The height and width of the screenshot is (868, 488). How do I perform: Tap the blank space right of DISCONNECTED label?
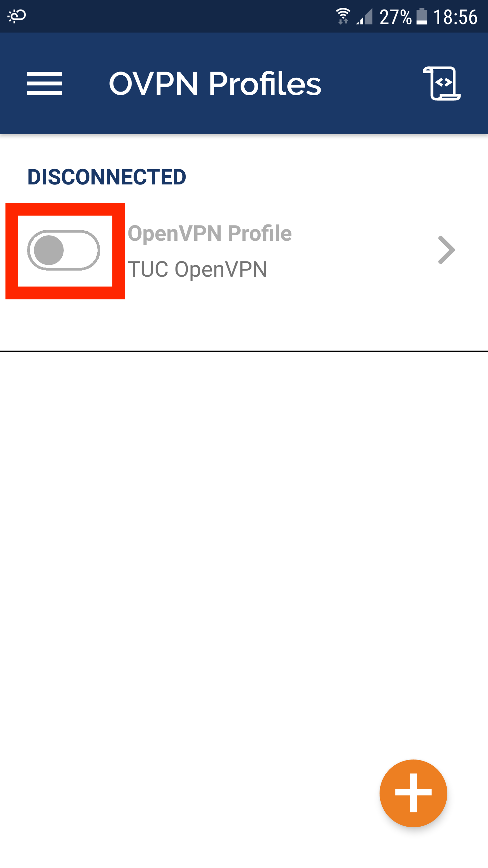pos(335,177)
